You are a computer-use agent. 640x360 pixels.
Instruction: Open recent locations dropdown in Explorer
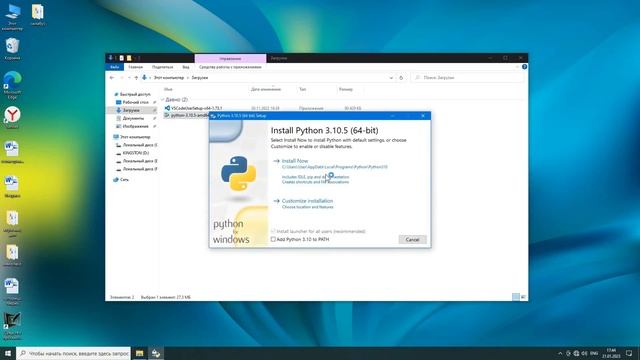129,78
